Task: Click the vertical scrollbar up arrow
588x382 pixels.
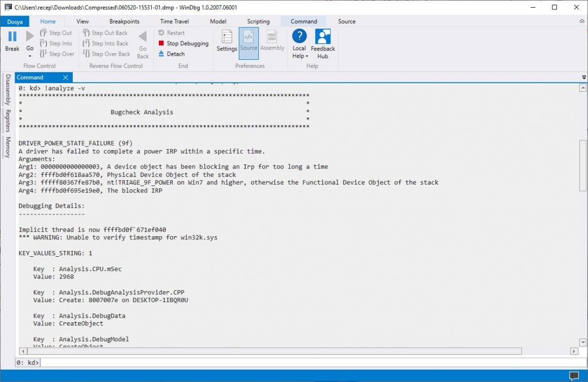Action: 583,88
